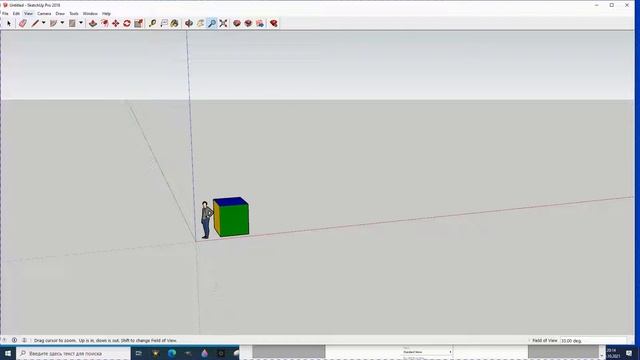
Task: Open the Extension Manager ruby icon
Action: pyautogui.click(x=274, y=24)
